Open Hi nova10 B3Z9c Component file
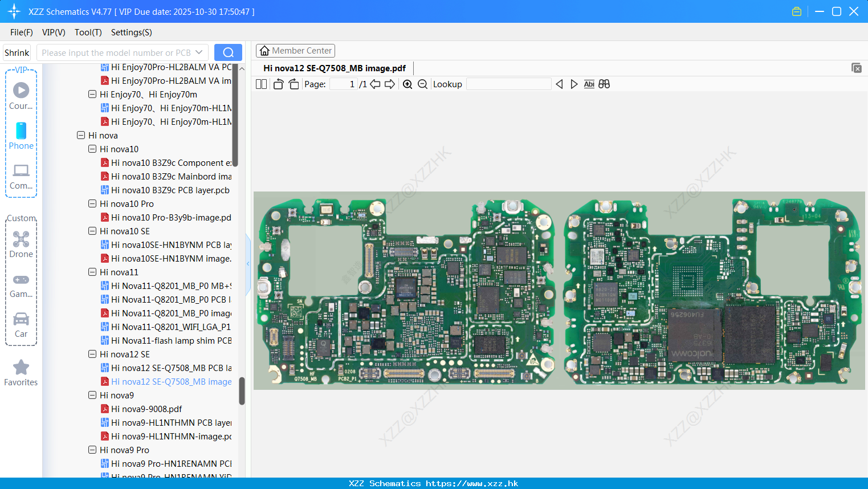The image size is (868, 489). pyautogui.click(x=166, y=162)
